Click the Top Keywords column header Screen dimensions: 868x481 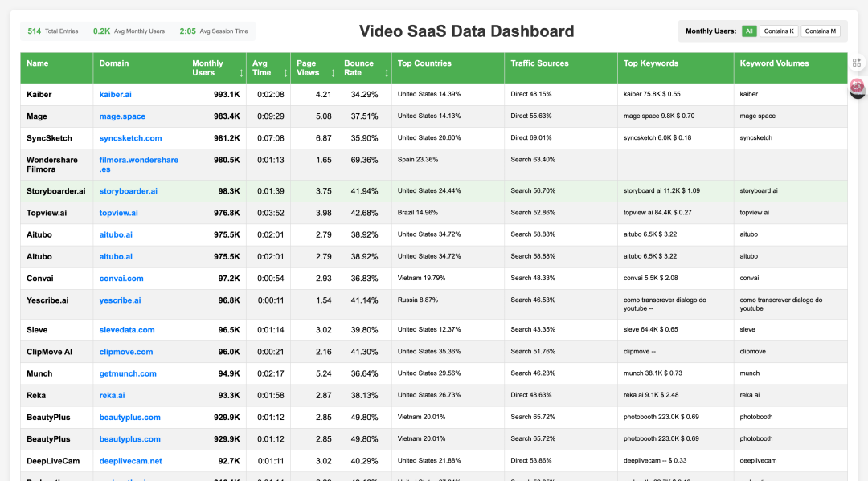pyautogui.click(x=676, y=68)
